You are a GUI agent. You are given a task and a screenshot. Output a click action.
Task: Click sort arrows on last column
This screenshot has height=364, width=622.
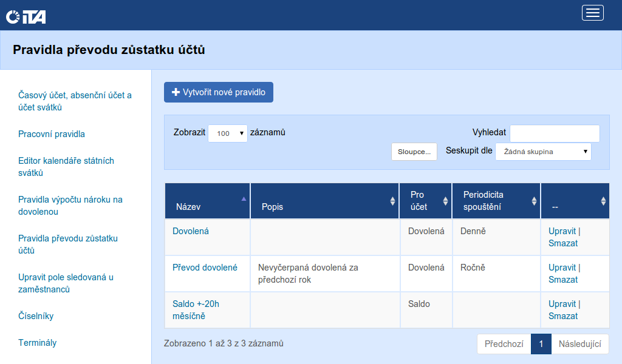603,201
